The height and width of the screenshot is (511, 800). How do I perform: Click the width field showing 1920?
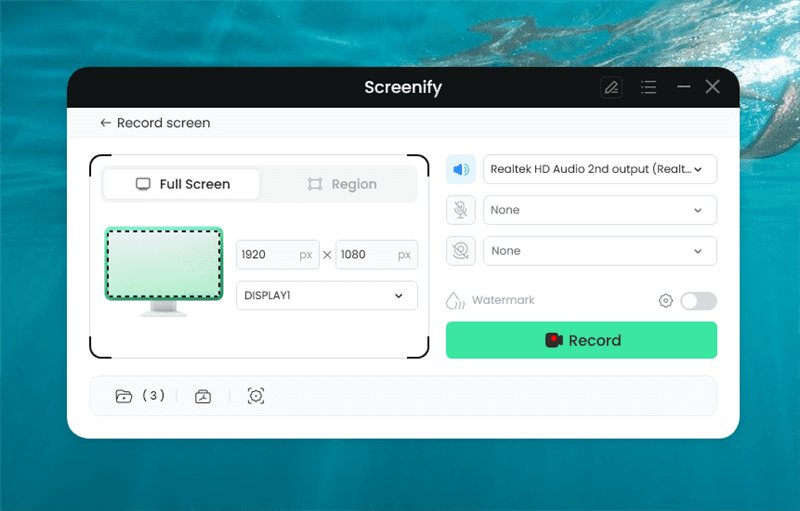pyautogui.click(x=278, y=254)
